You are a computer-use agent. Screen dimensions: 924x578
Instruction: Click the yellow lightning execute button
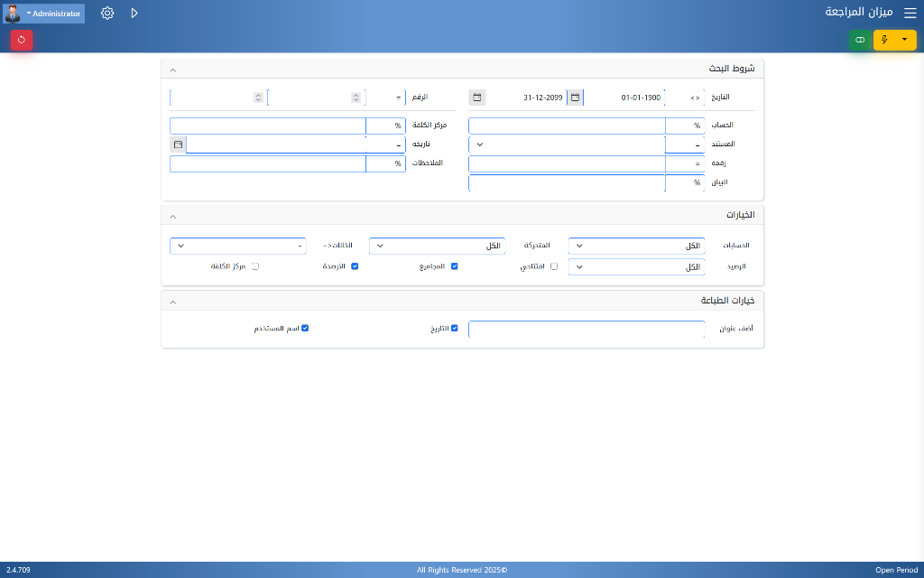pyautogui.click(x=884, y=40)
